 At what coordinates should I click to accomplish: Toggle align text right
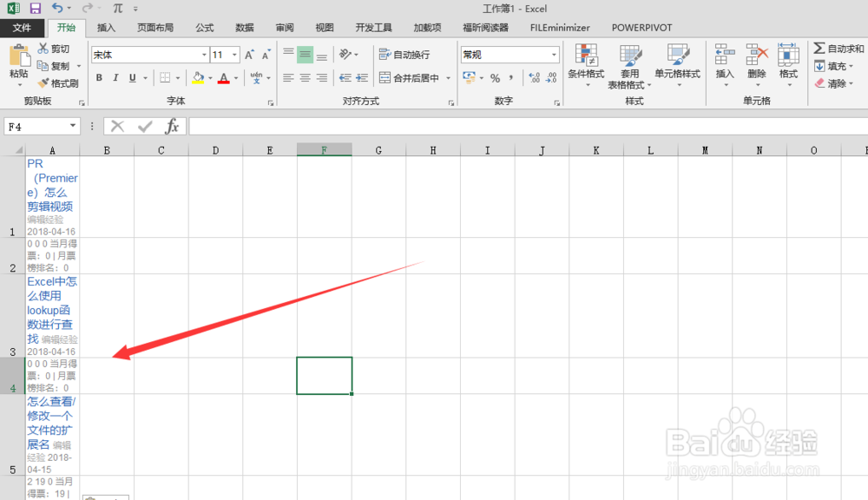click(322, 77)
